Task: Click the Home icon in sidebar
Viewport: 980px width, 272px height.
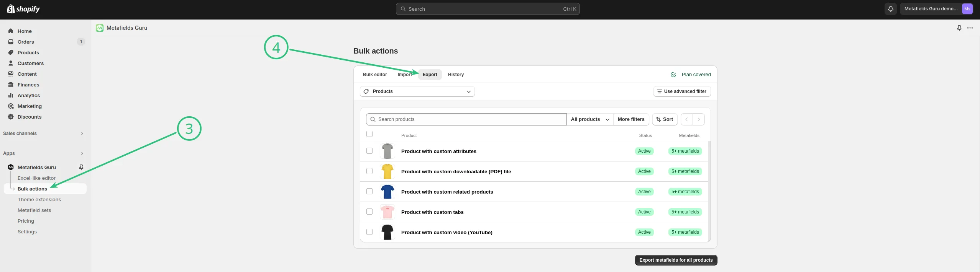Action: [11, 31]
